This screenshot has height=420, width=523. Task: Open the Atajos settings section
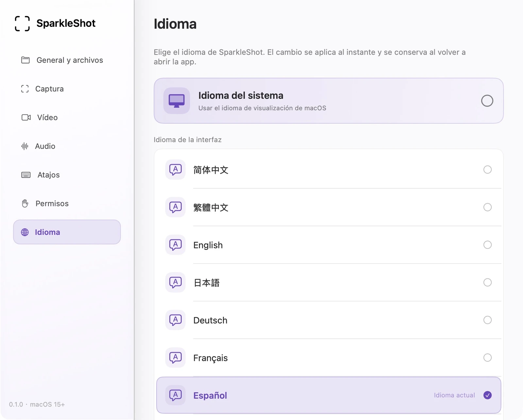click(67, 175)
